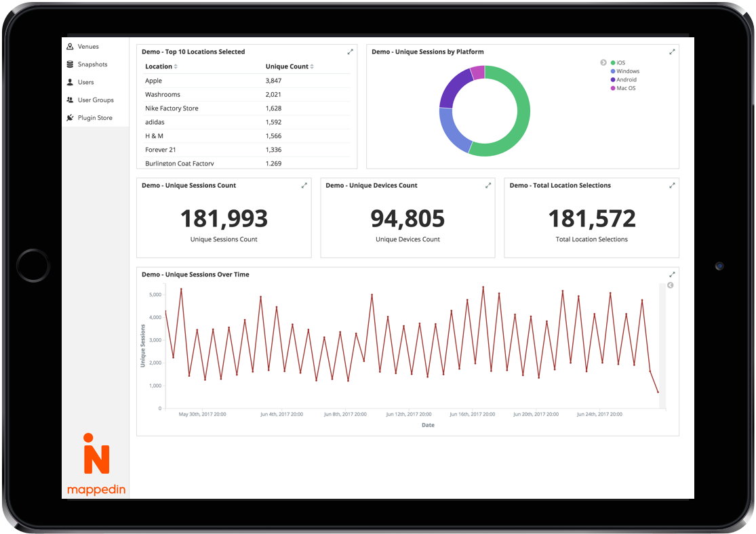Image resolution: width=756 pixels, height=534 pixels.
Task: Click the Plugin Store plug icon
Action: [x=70, y=118]
